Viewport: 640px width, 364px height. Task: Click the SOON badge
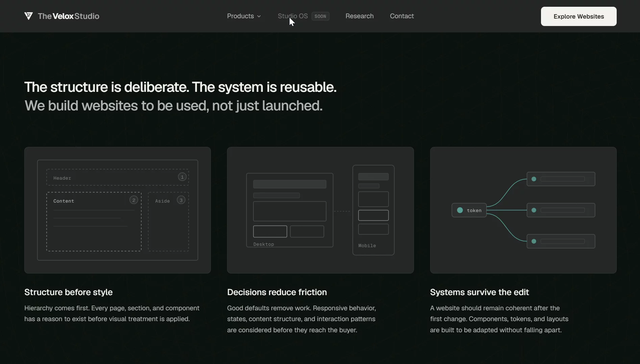tap(320, 16)
